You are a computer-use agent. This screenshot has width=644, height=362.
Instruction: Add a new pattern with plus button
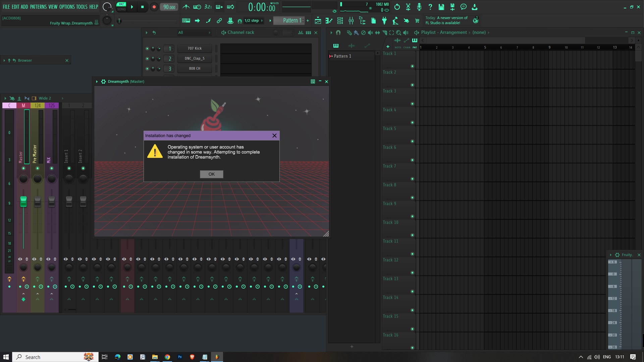(308, 21)
